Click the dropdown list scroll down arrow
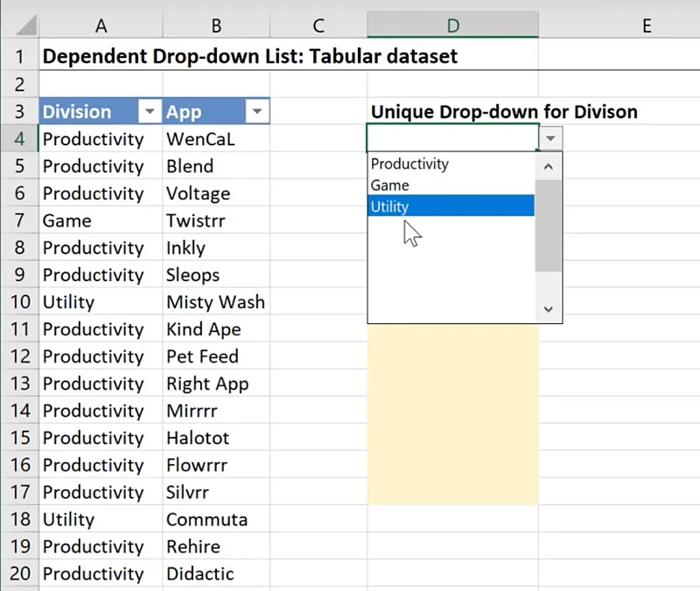The image size is (700, 591). click(x=549, y=309)
